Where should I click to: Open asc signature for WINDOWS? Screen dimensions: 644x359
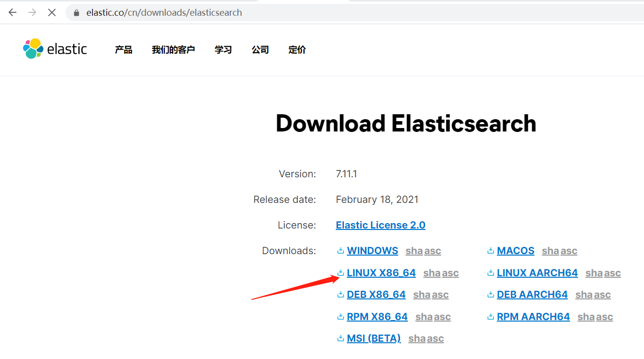pyautogui.click(x=433, y=251)
